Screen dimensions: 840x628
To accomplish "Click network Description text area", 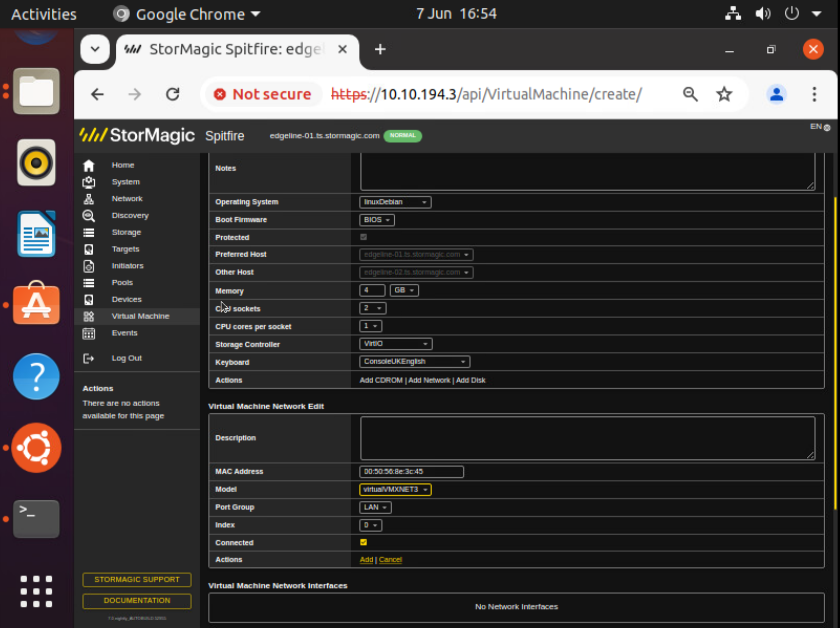I will click(588, 438).
